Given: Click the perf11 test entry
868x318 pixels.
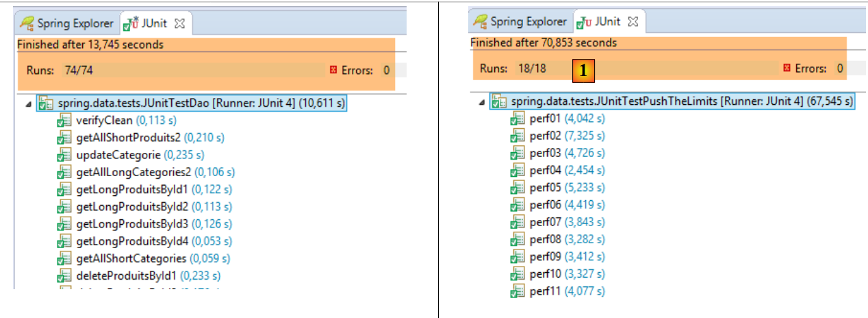Looking at the screenshot, I should [x=545, y=291].
